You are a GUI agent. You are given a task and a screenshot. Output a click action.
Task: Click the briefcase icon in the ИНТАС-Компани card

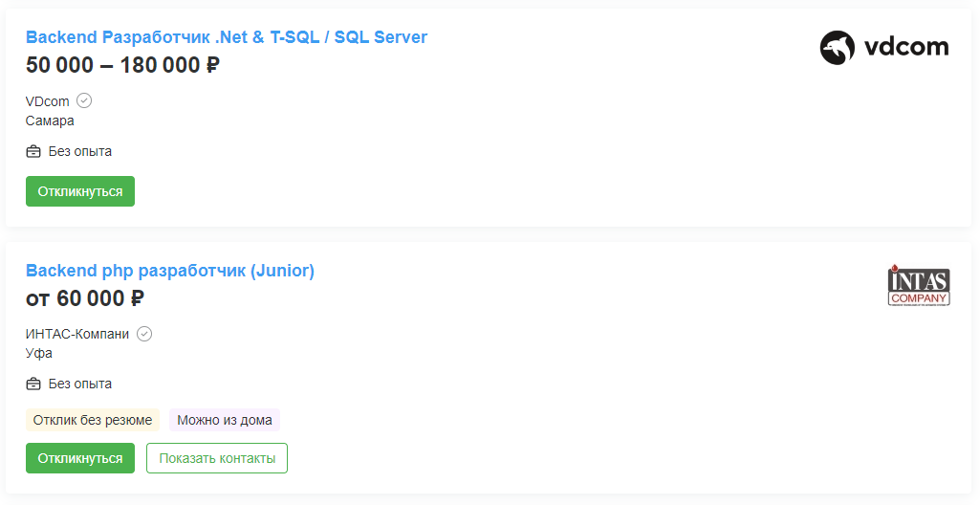click(33, 384)
